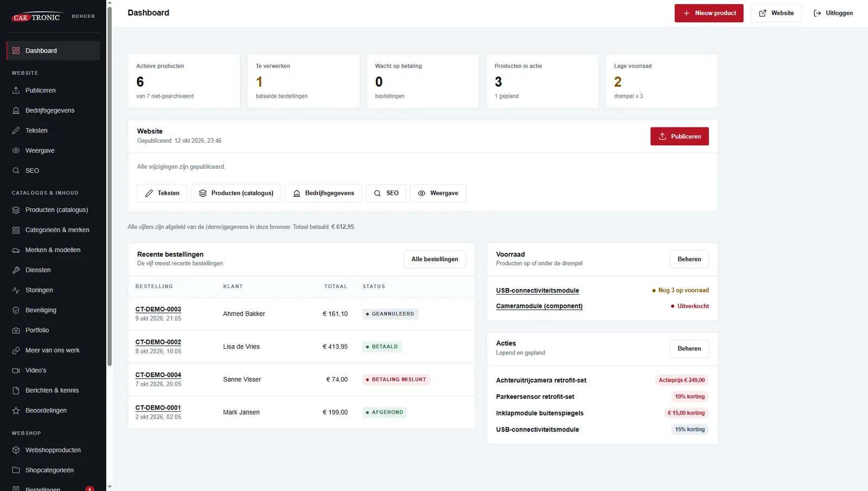The height and width of the screenshot is (491, 868).
Task: Open Bedrijfsgegevens quick link button in Website card
Action: coord(323,193)
